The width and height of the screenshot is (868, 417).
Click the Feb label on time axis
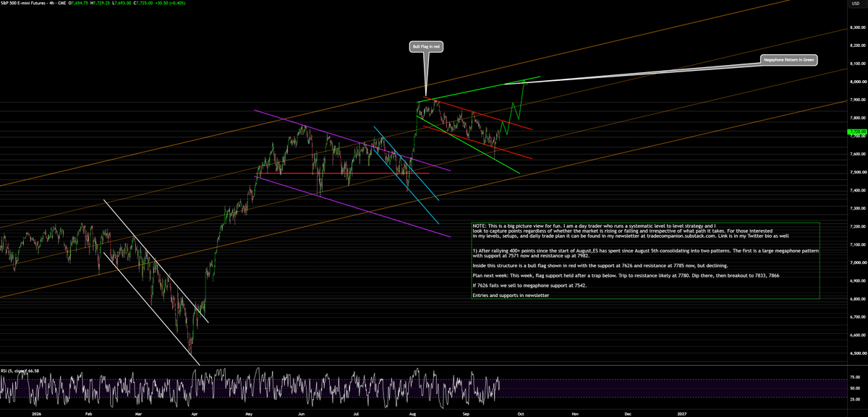(x=89, y=413)
